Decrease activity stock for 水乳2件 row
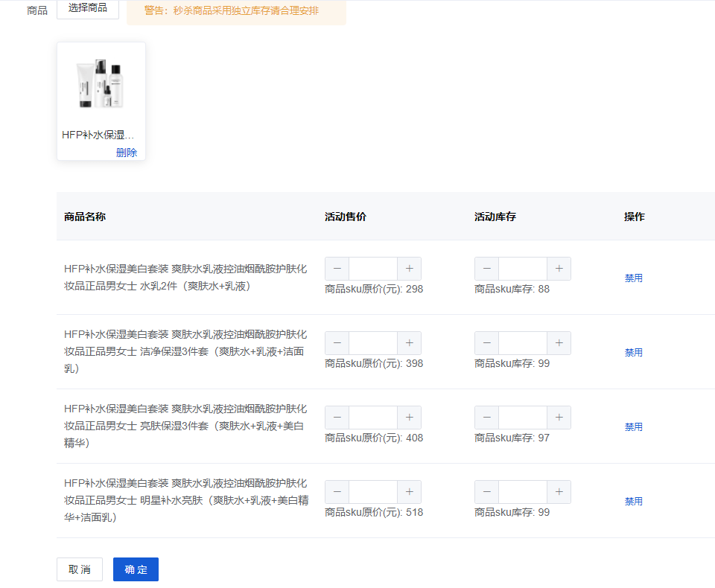Viewport: 715px width, 588px height. [x=486, y=269]
